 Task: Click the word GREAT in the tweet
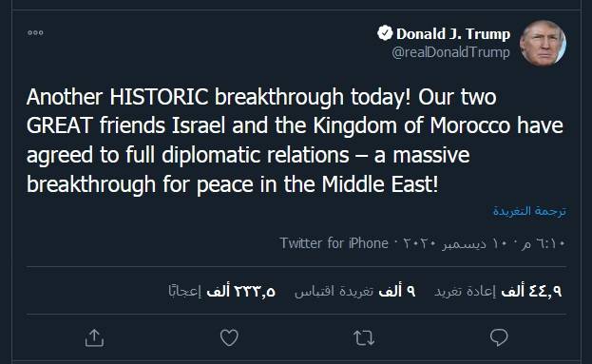tap(60, 125)
